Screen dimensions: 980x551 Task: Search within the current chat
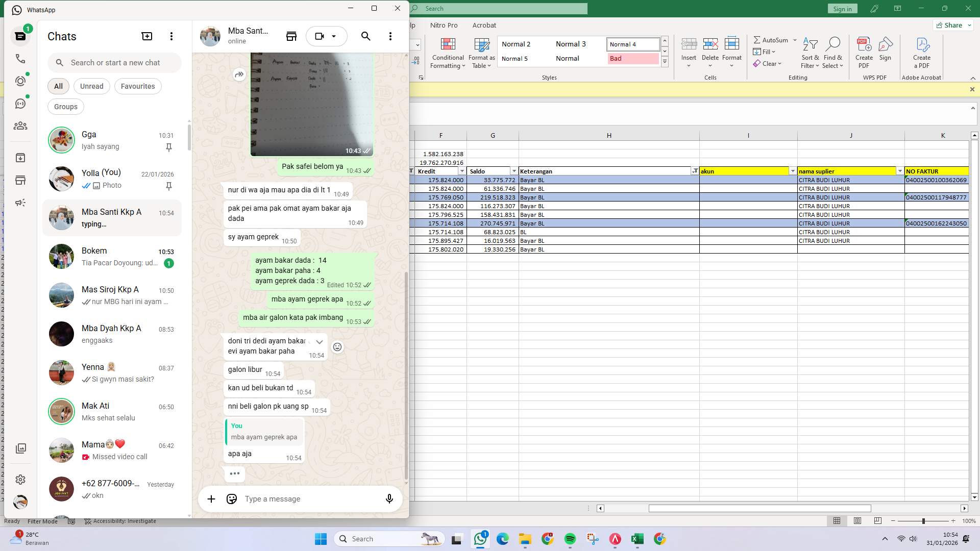[365, 36]
